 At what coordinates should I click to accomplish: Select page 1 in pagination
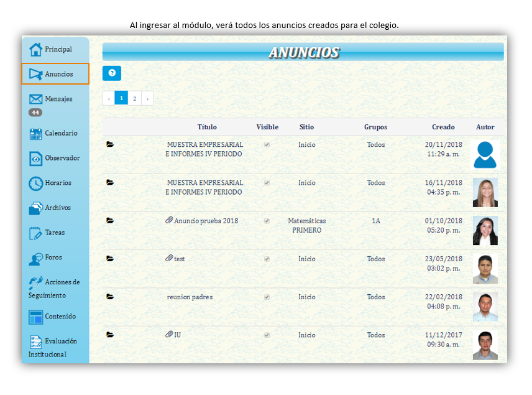(121, 98)
